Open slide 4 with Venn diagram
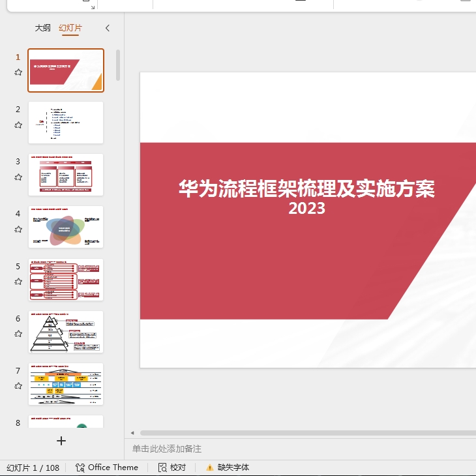Image resolution: width=476 pixels, height=476 pixels. [66, 227]
